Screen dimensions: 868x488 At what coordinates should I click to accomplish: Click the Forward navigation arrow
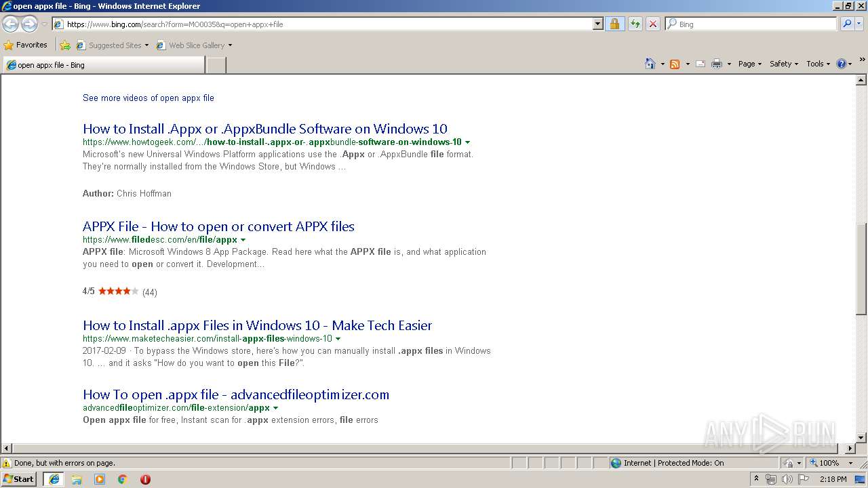tap(29, 24)
